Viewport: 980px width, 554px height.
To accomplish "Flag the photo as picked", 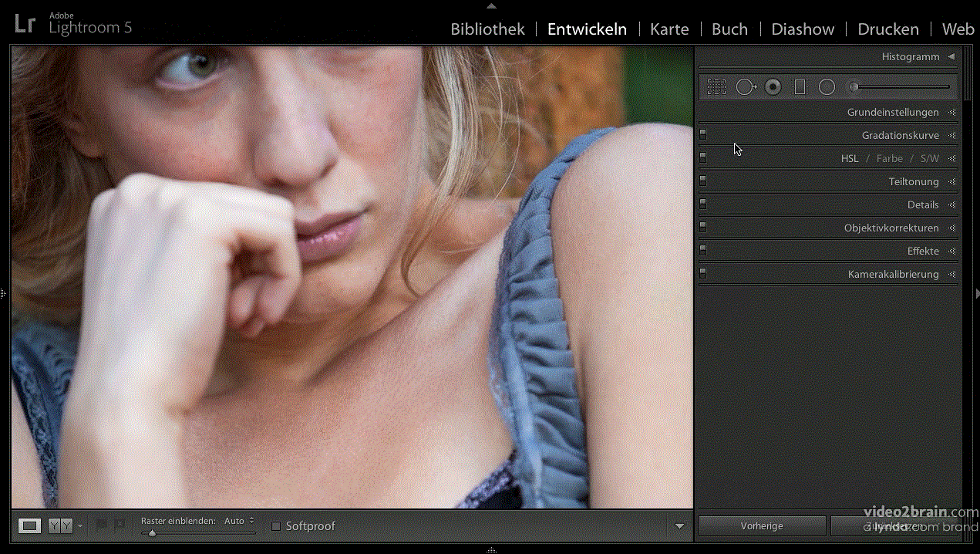I will point(102,525).
